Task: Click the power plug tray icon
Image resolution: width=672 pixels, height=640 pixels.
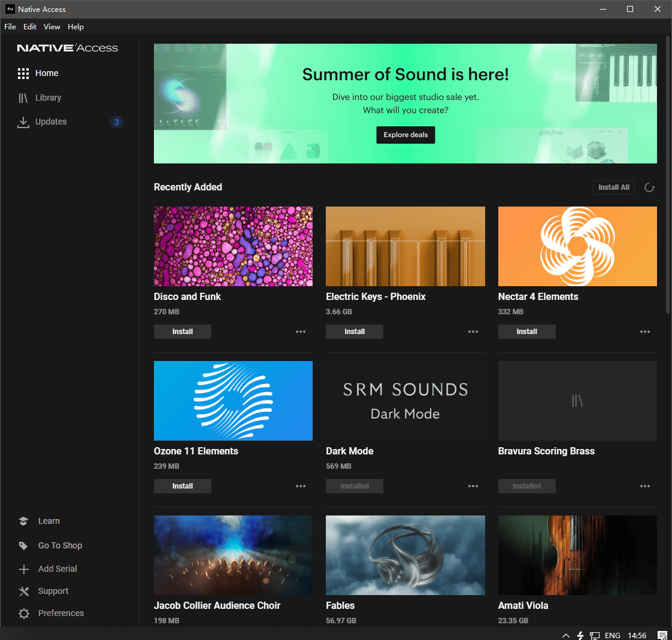Action: coord(580,636)
